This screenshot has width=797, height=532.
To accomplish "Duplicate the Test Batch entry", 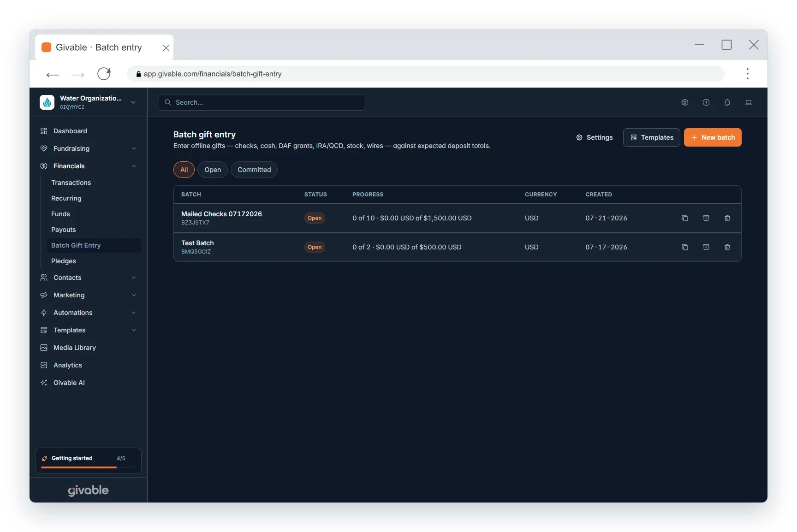I will [685, 247].
